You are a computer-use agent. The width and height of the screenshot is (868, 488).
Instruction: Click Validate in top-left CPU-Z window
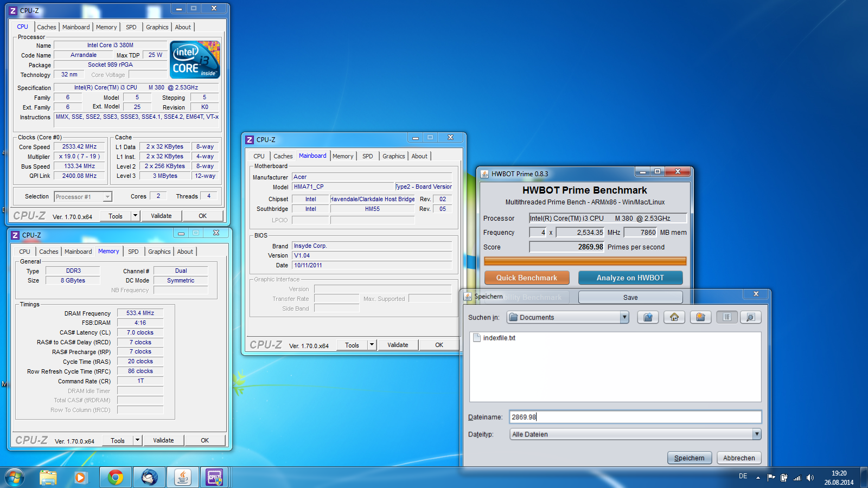[161, 216]
